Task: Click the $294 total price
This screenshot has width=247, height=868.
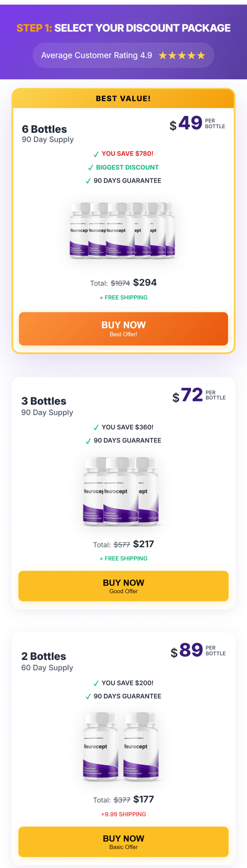Action: 145,282
